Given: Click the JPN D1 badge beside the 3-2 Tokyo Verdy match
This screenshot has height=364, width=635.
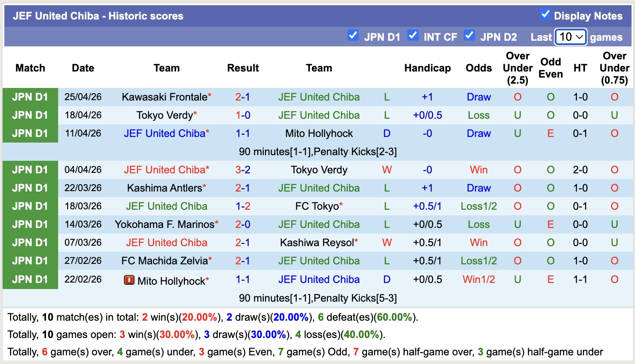Looking at the screenshot, I should pyautogui.click(x=30, y=169).
